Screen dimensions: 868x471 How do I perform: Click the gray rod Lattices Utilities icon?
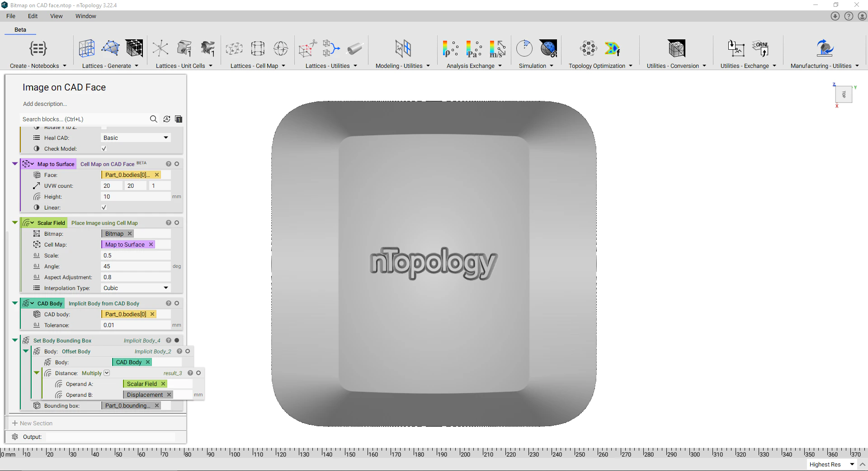tap(355, 48)
